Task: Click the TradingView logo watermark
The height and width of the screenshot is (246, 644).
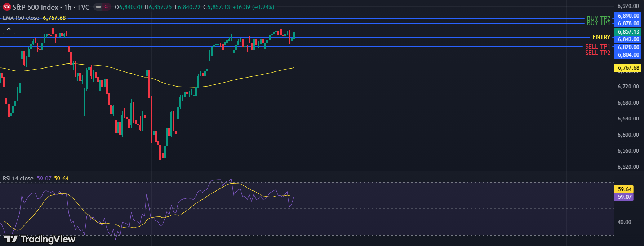Action: (x=40, y=239)
